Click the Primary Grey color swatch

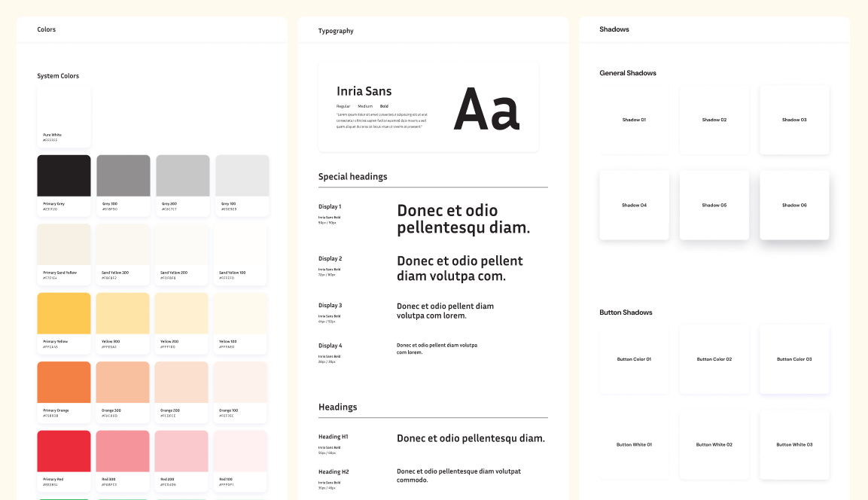tap(64, 176)
